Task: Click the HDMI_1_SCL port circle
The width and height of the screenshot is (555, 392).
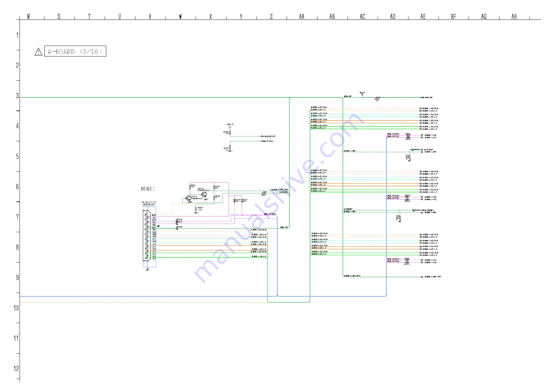Action: 422,137
